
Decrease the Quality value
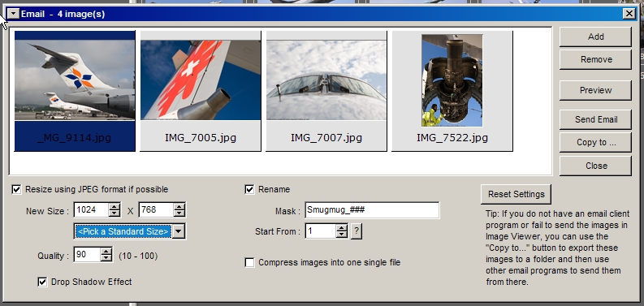(x=106, y=258)
